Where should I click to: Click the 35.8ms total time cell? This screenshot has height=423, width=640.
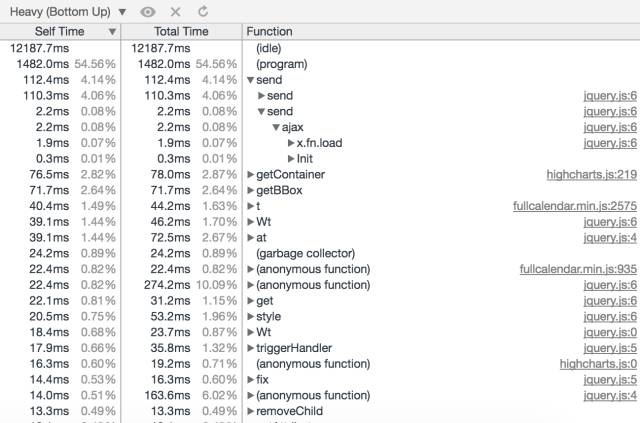[170, 348]
